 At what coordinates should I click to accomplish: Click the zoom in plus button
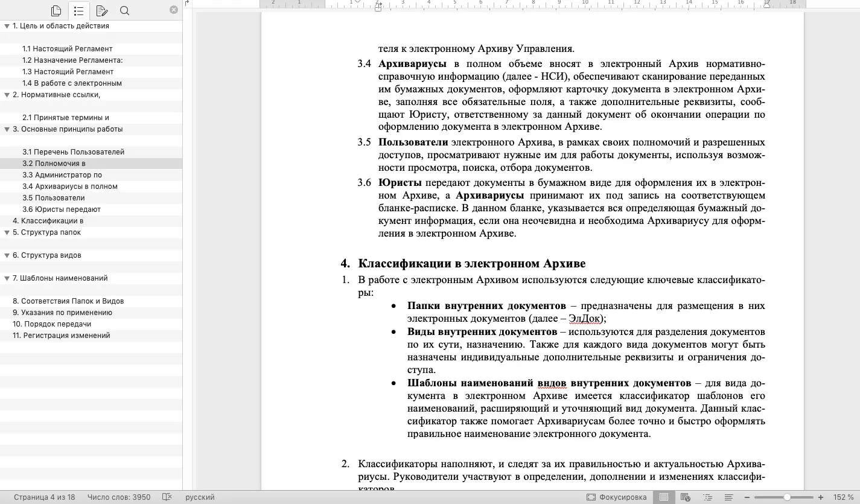tap(820, 497)
